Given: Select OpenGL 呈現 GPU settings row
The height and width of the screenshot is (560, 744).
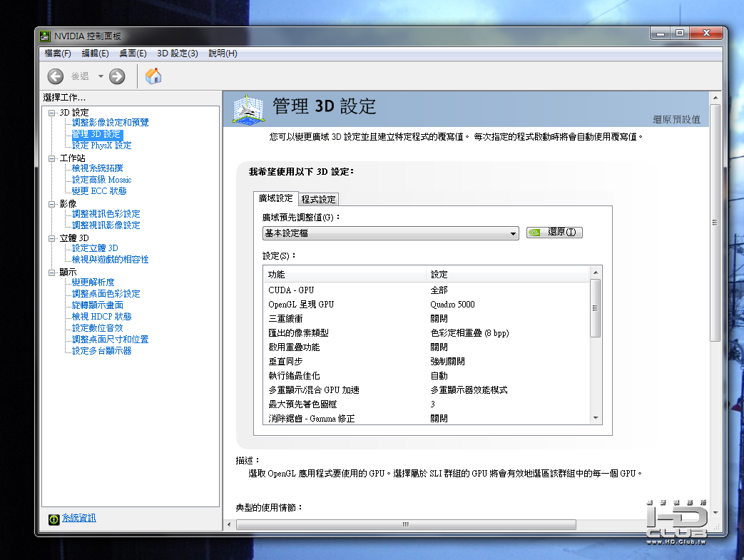Looking at the screenshot, I should pos(427,304).
